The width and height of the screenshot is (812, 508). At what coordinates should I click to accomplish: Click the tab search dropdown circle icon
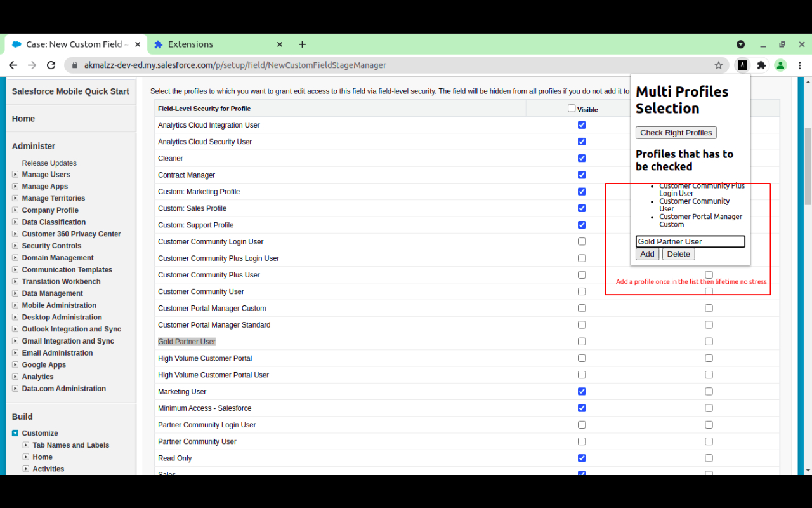(740, 44)
